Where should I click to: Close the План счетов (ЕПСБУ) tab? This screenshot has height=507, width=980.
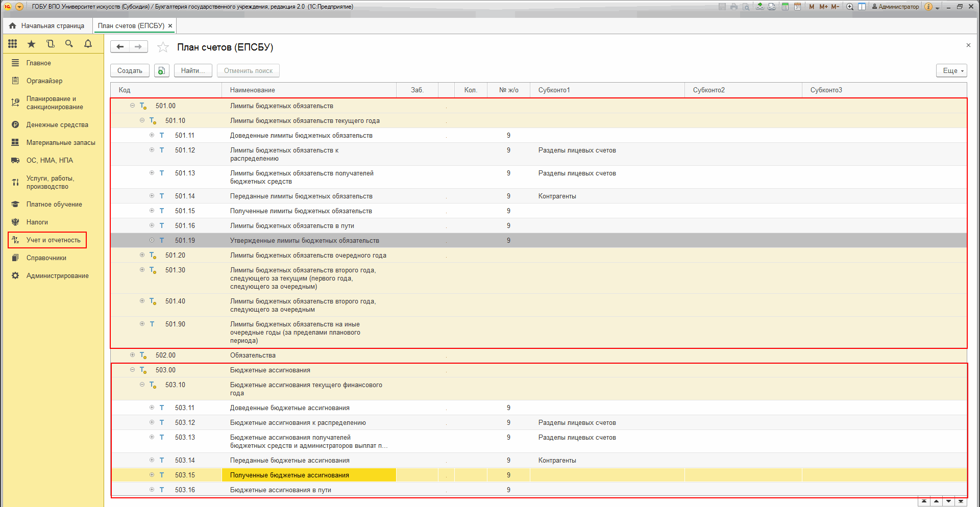(170, 26)
